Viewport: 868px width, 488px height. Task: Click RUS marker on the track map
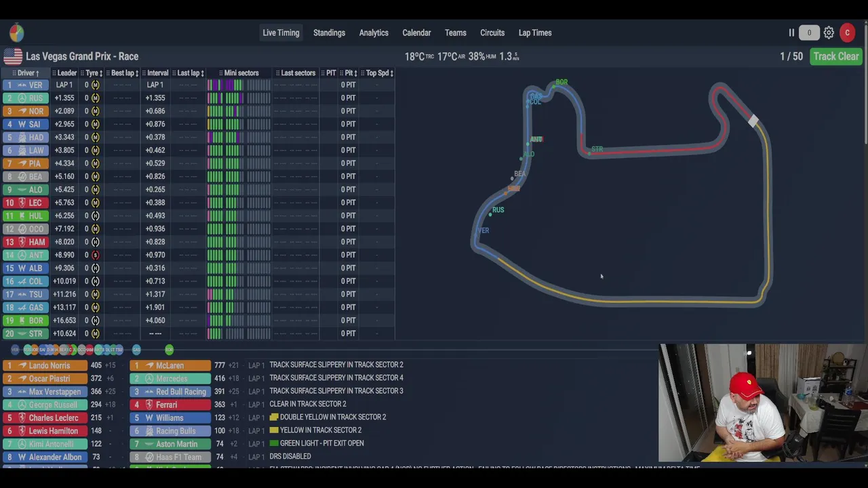496,210
